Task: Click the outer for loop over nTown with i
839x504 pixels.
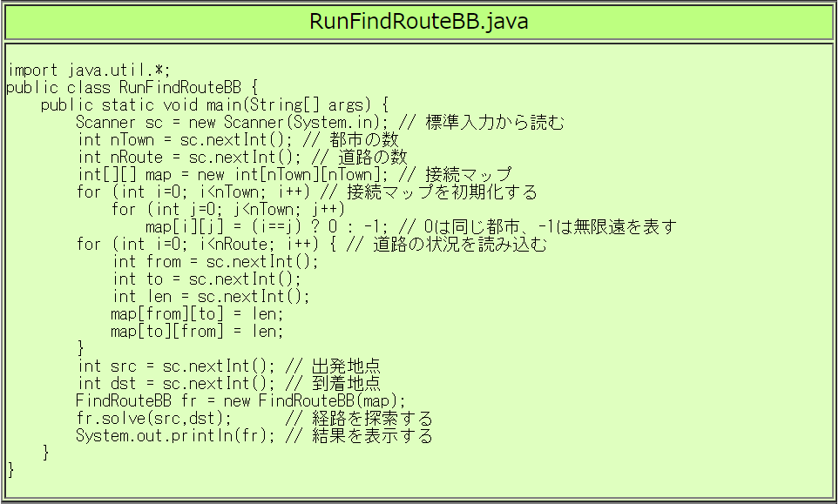Action: pyautogui.click(x=209, y=192)
